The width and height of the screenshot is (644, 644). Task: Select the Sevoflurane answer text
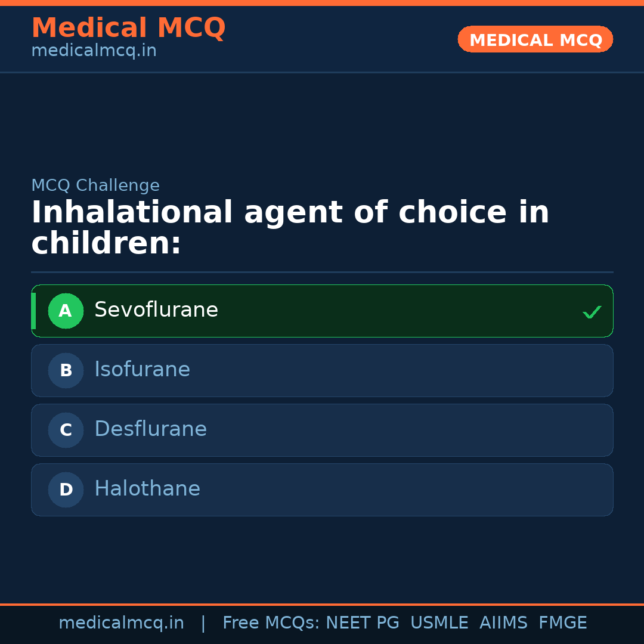tap(156, 310)
